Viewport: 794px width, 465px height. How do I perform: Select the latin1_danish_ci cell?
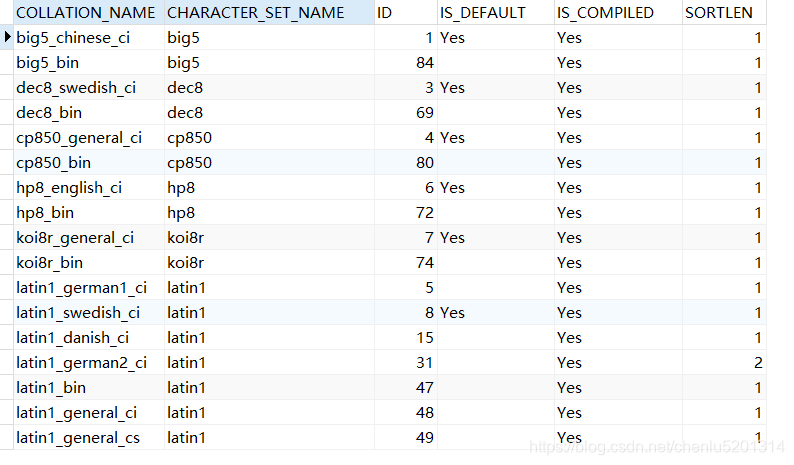pos(89,337)
